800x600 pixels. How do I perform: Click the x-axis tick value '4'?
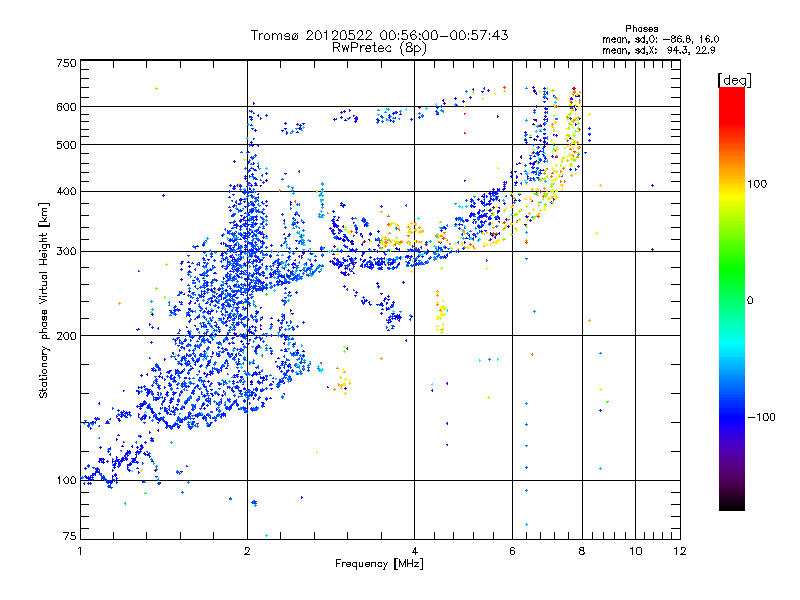(414, 551)
